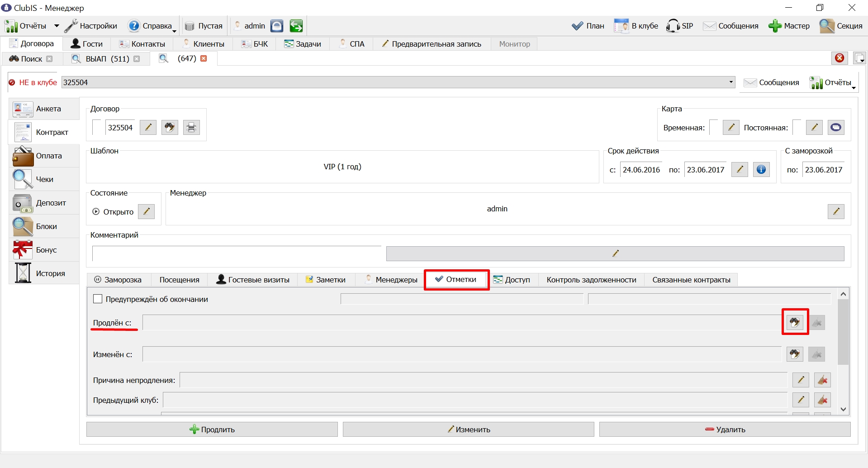Open the Клиенты tab
The image size is (868, 468).
pos(203,44)
